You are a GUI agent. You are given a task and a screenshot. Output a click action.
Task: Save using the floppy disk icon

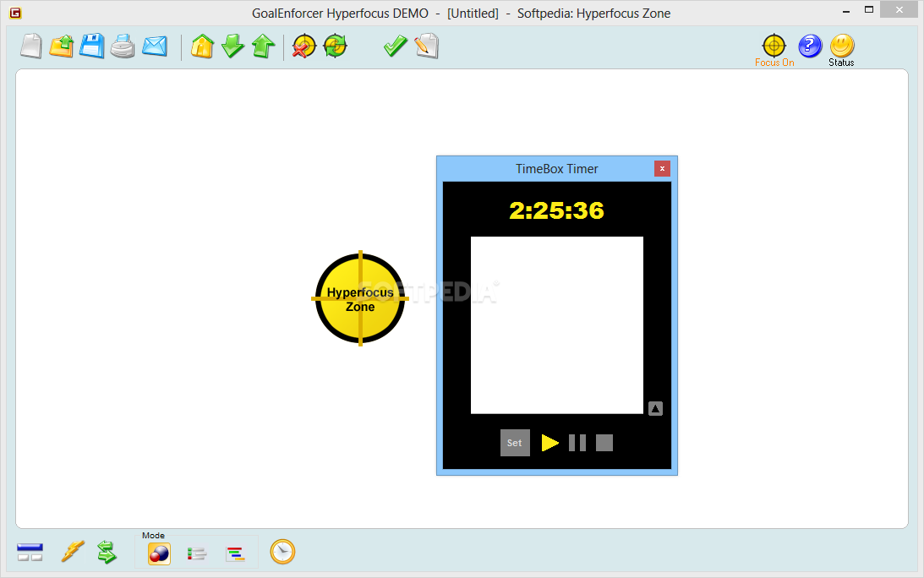click(x=92, y=46)
